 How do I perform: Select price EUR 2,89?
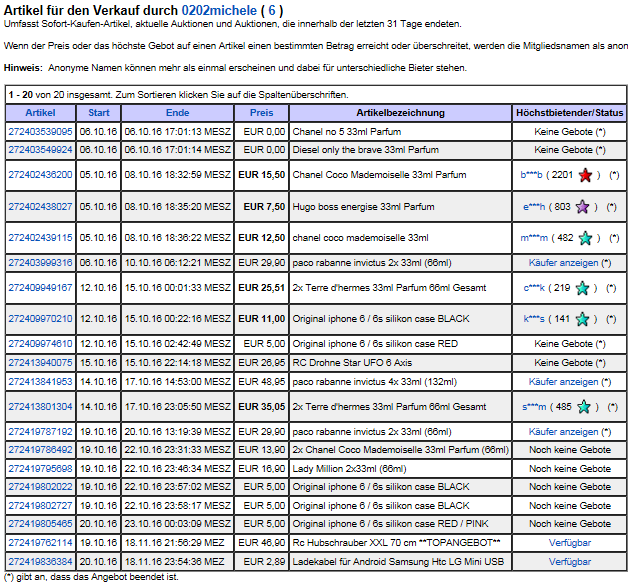click(x=264, y=562)
